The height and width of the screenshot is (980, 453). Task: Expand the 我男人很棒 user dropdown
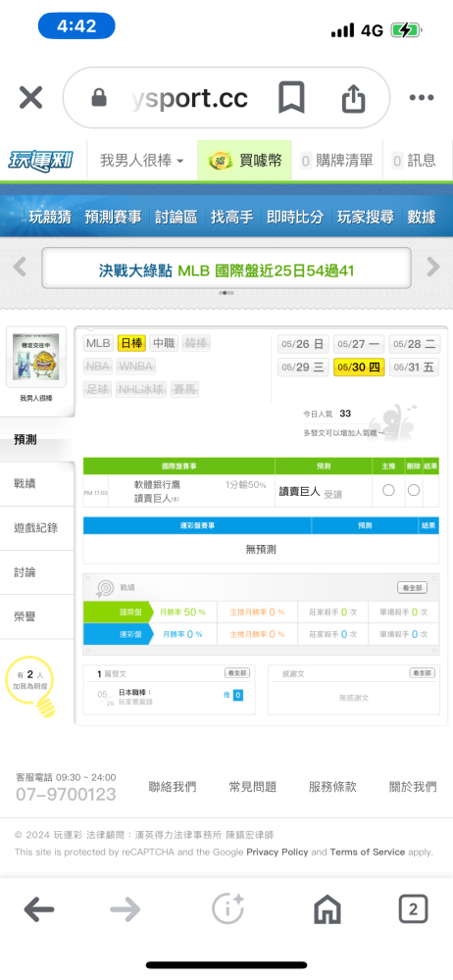(141, 161)
